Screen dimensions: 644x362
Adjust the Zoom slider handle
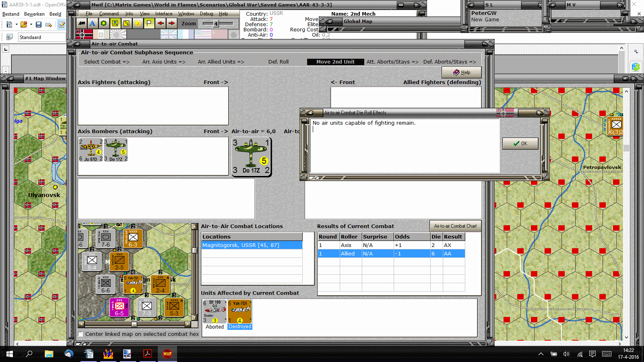click(216, 24)
